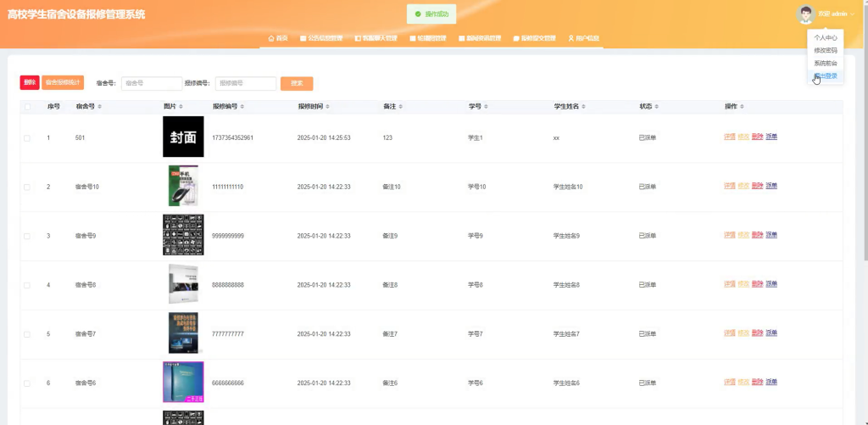The width and height of the screenshot is (868, 425).
Task: Click 派单 for 宿舍号6 row
Action: [x=771, y=382]
